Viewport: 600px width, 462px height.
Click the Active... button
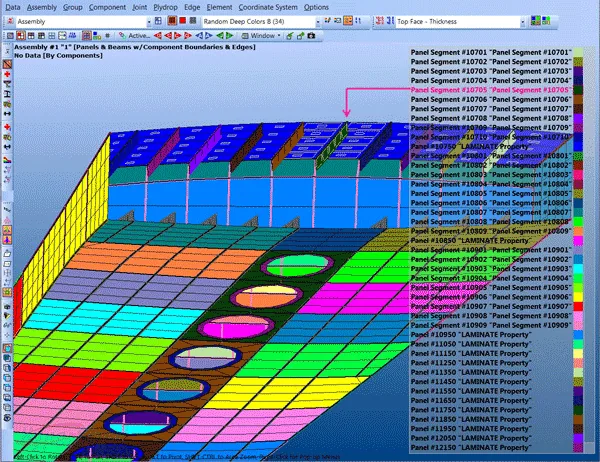(x=135, y=36)
